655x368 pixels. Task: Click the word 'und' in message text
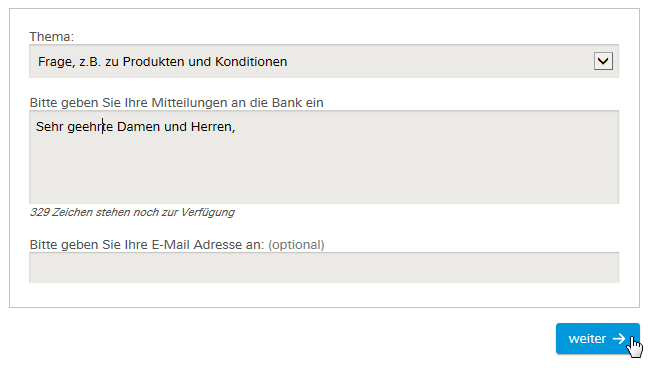coord(175,127)
